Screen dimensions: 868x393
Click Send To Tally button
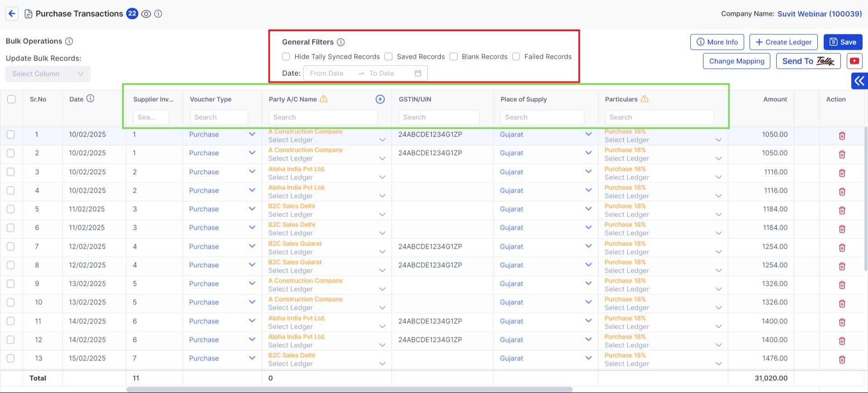[808, 61]
